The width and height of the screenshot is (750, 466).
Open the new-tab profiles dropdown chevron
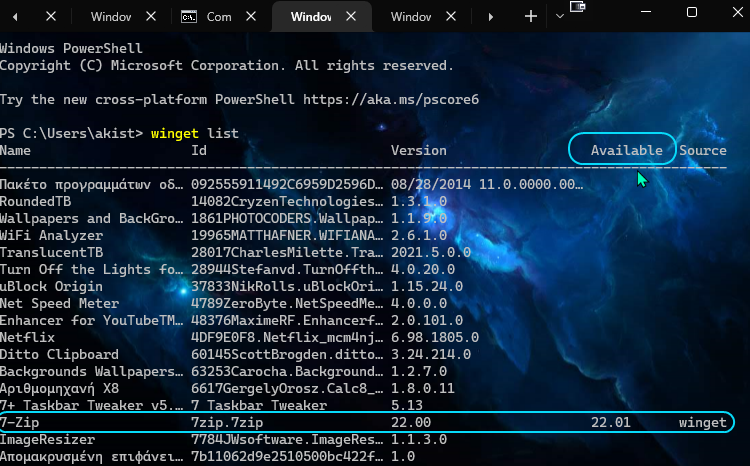click(560, 17)
